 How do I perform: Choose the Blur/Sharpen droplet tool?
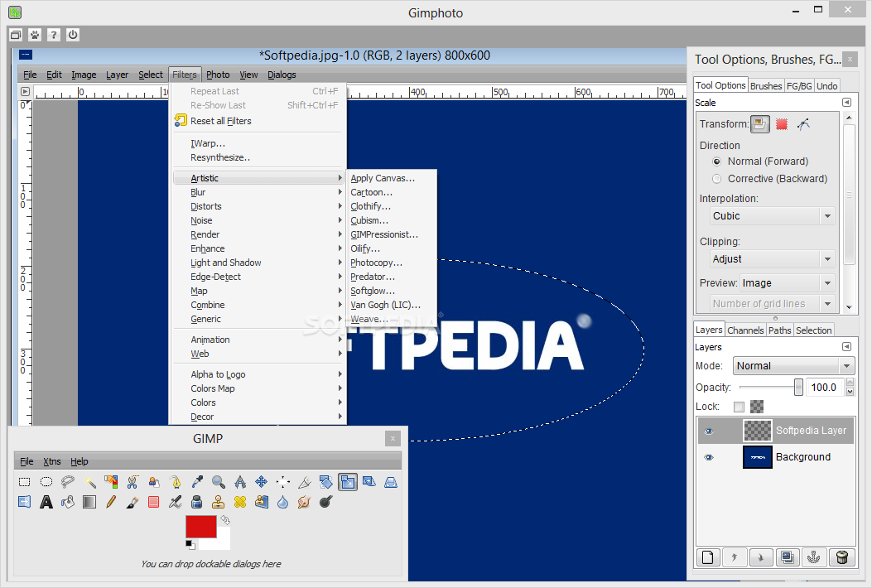(x=282, y=503)
